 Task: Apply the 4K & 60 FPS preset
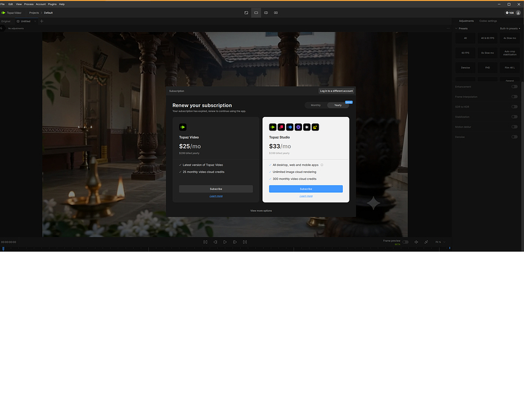click(x=488, y=38)
